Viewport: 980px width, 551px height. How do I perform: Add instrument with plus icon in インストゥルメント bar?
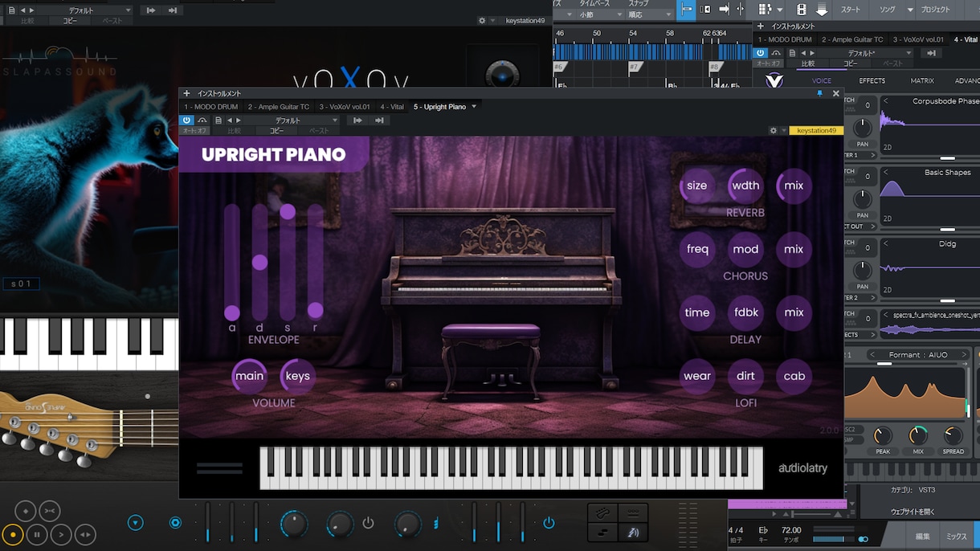pyautogui.click(x=186, y=94)
